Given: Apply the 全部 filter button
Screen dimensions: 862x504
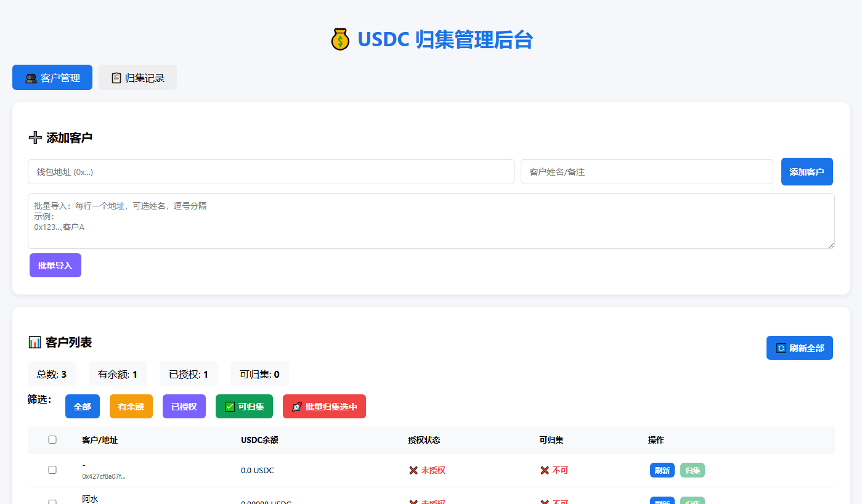Looking at the screenshot, I should tap(83, 407).
